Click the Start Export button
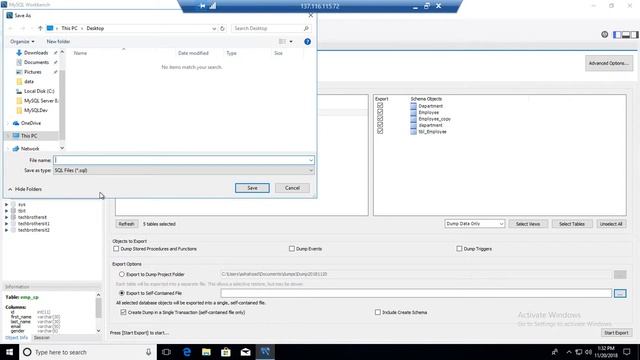640x360 pixels. click(616, 333)
